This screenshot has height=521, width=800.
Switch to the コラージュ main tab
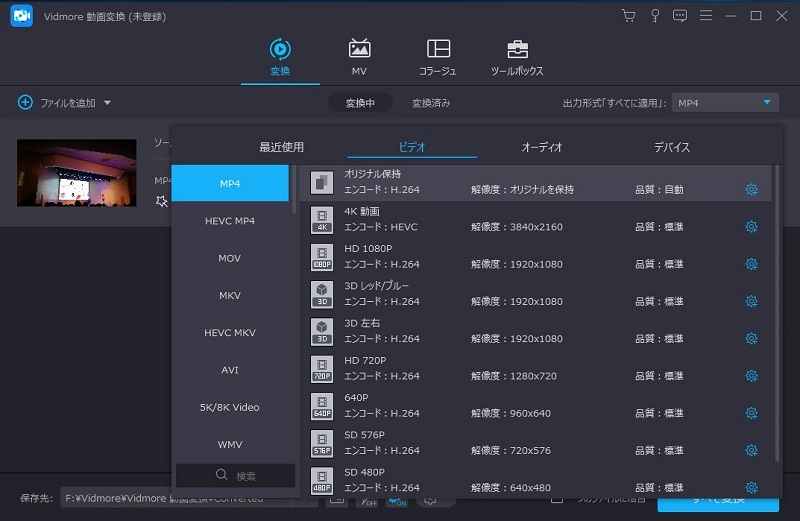(x=438, y=58)
